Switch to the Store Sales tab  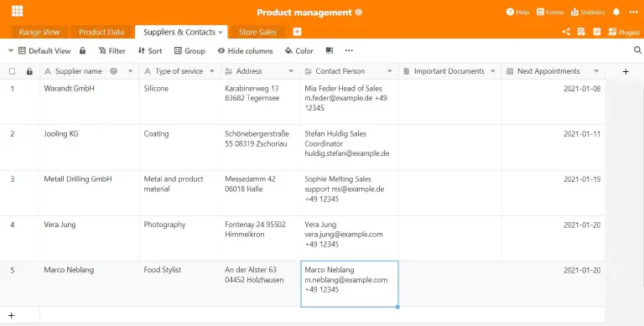click(257, 32)
